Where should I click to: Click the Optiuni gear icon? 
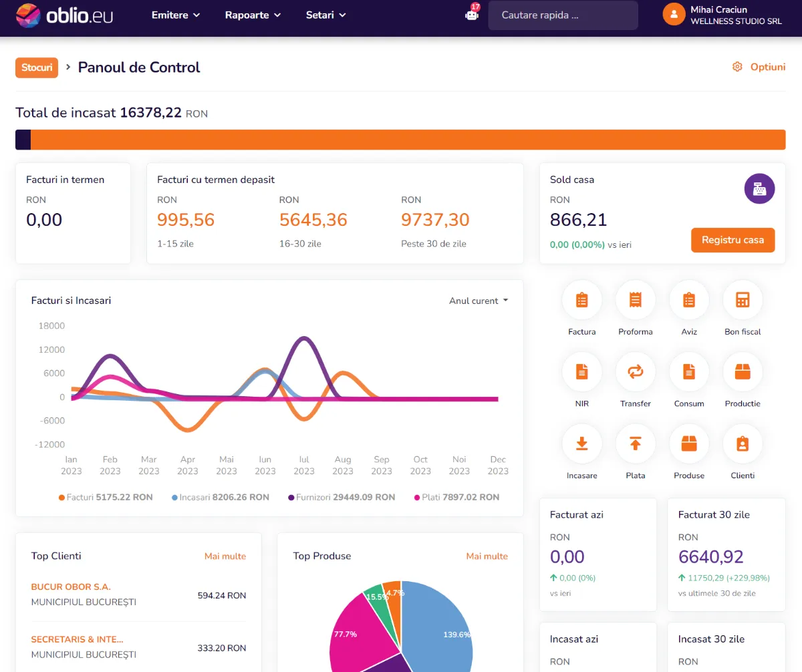737,67
